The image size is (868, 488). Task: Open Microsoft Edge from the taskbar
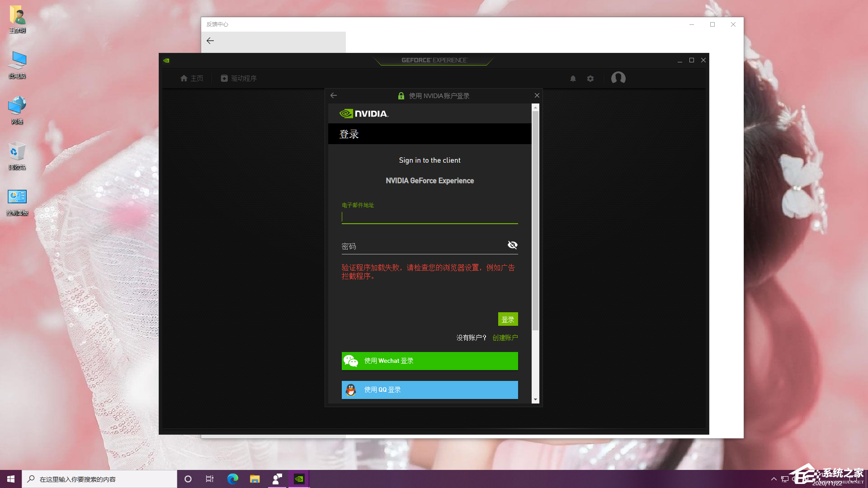[233, 479]
